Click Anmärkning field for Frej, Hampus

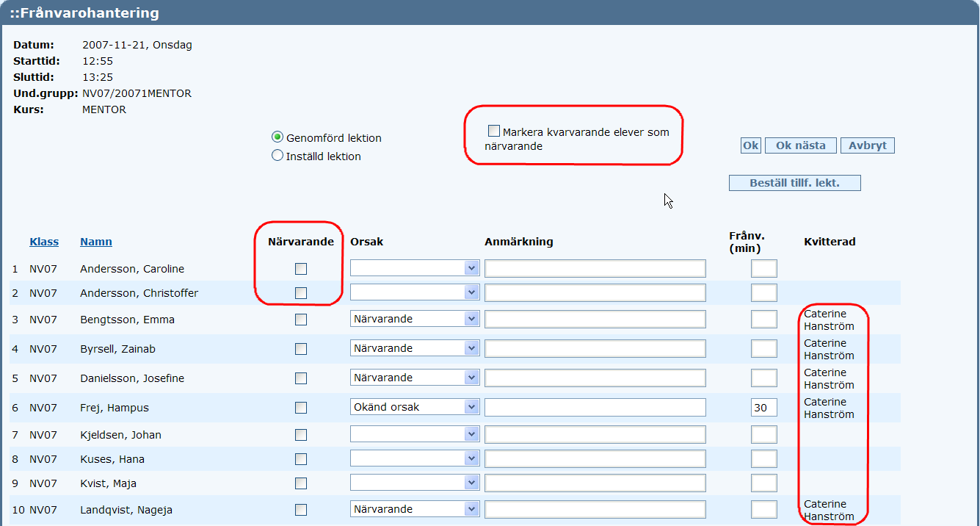tap(595, 407)
